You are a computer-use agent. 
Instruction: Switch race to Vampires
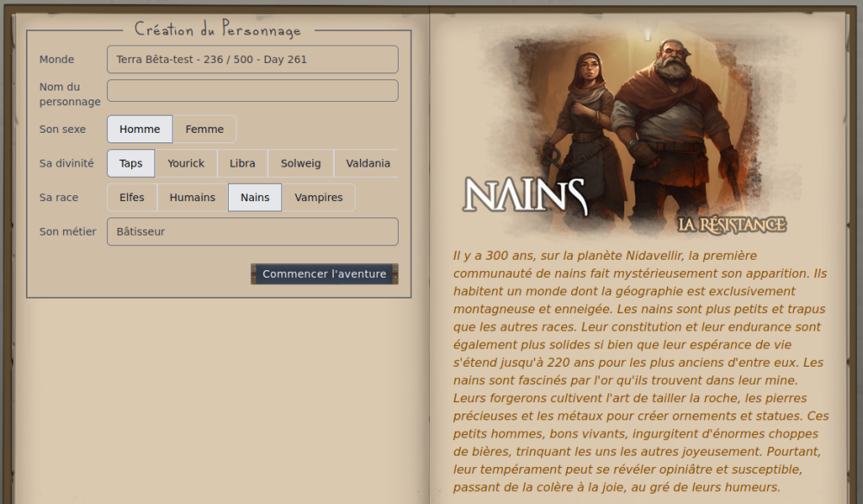click(318, 197)
